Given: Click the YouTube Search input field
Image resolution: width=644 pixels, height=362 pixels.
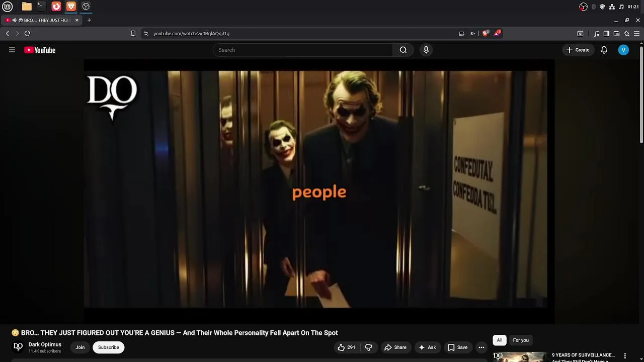Looking at the screenshot, I should click(302, 50).
